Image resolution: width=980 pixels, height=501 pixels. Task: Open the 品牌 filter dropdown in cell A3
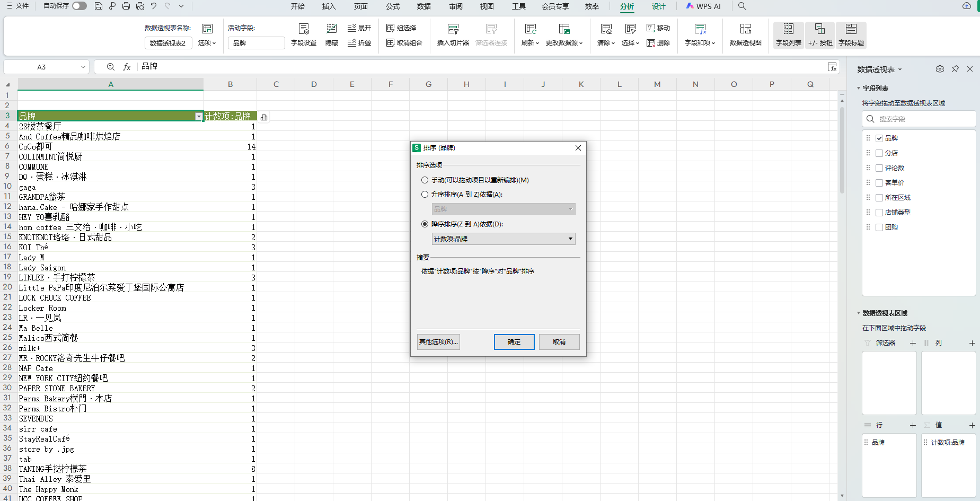point(199,117)
